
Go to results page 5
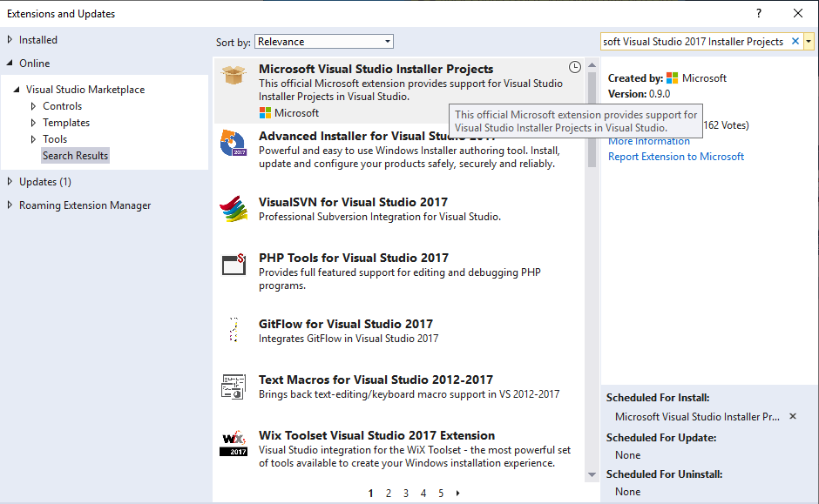(x=441, y=493)
